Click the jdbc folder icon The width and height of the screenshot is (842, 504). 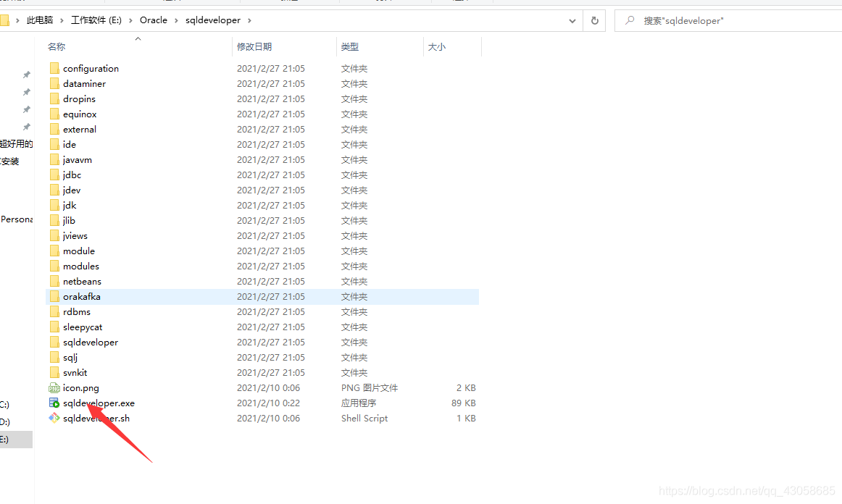click(54, 175)
